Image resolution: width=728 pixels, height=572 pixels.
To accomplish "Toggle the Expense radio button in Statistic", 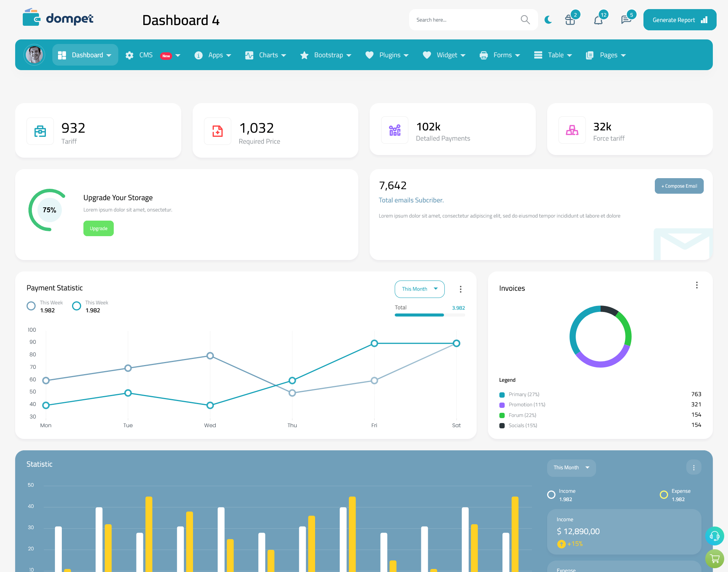I will (x=663, y=492).
